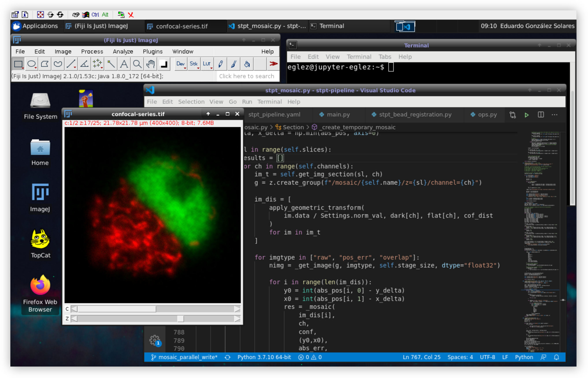Launch ImageJ desktop icon
Screen dimensions: 588x378
pos(40,198)
